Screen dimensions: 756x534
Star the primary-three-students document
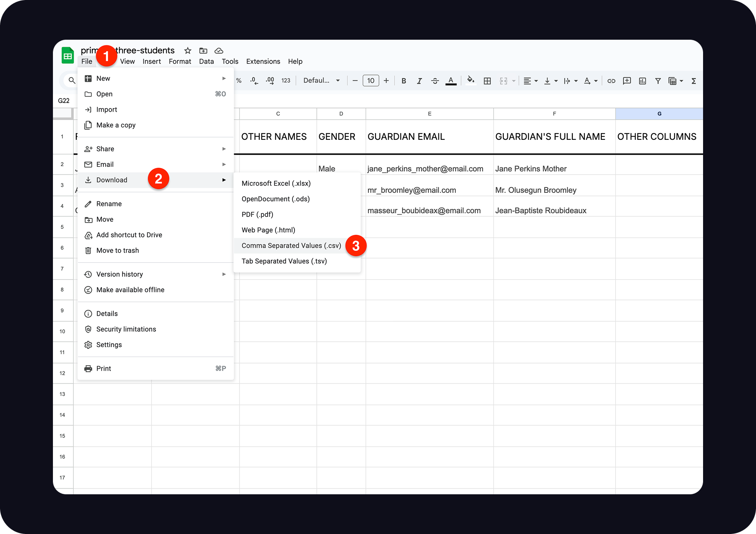coord(188,50)
